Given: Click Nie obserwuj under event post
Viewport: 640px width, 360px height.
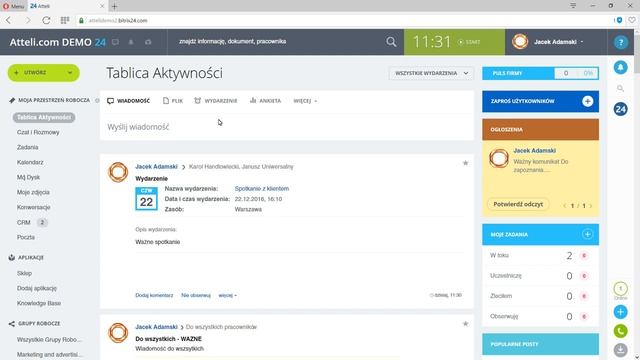Looking at the screenshot, I should (x=196, y=295).
